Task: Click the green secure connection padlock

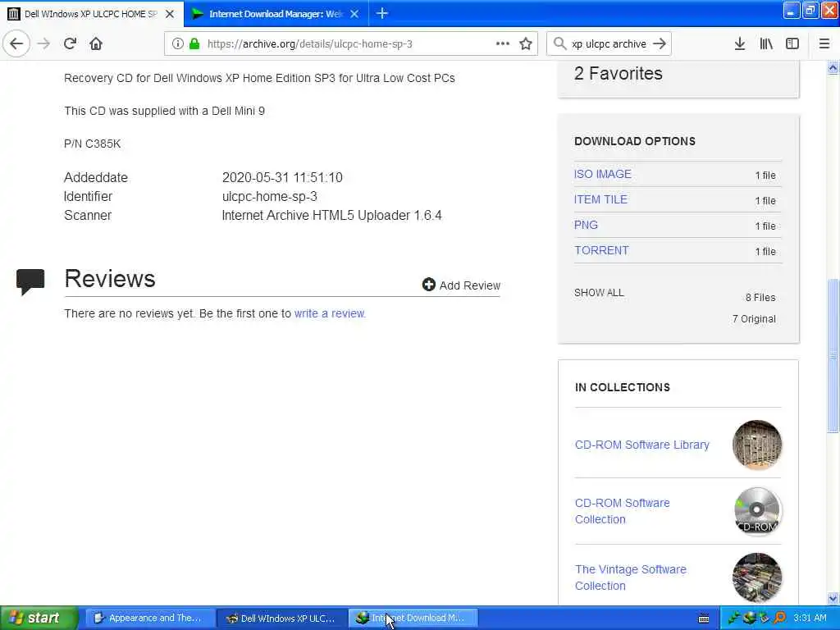Action: [194, 44]
